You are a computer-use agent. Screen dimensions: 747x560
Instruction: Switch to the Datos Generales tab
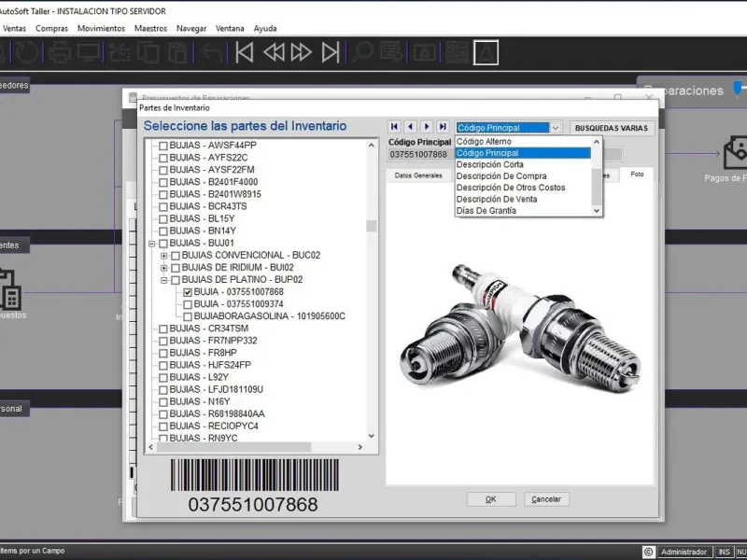click(417, 175)
